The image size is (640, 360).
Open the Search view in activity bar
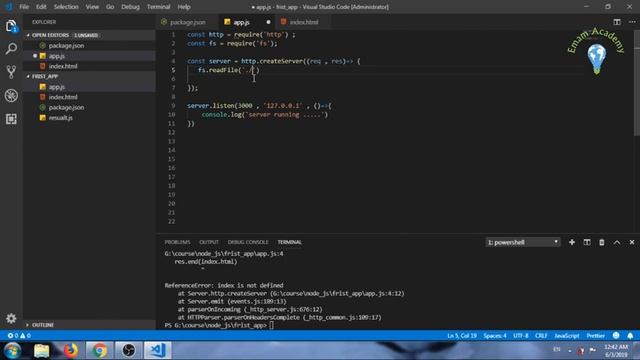tap(11, 49)
